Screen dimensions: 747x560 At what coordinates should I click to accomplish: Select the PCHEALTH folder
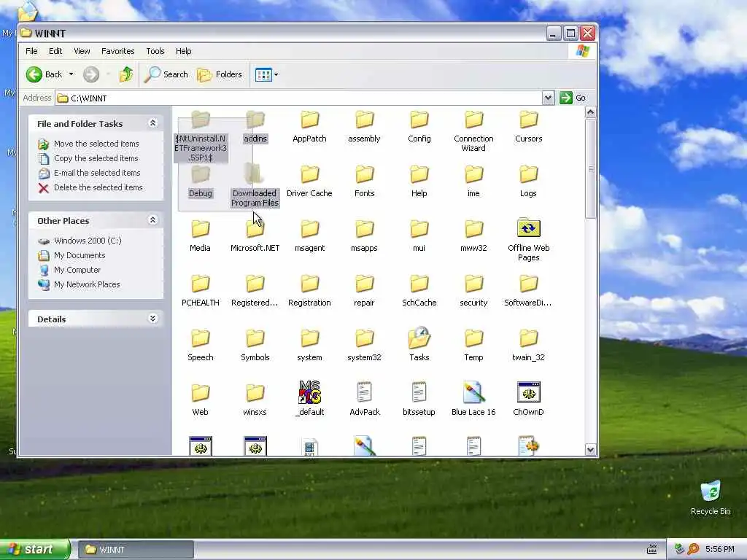pyautogui.click(x=200, y=291)
